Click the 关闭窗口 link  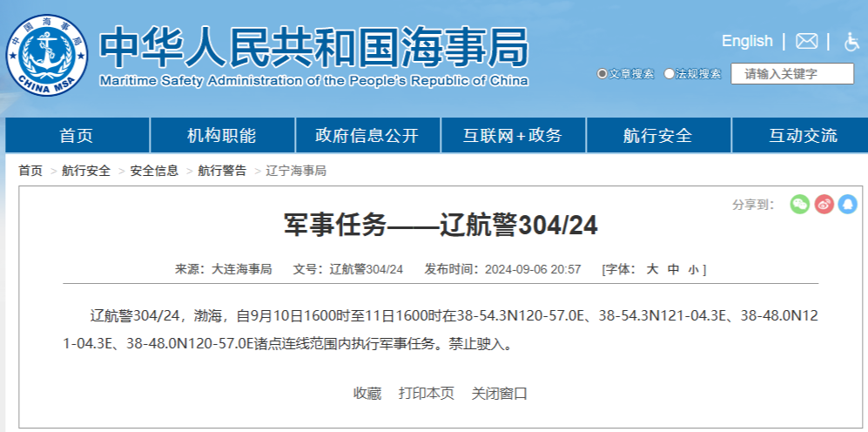point(500,393)
